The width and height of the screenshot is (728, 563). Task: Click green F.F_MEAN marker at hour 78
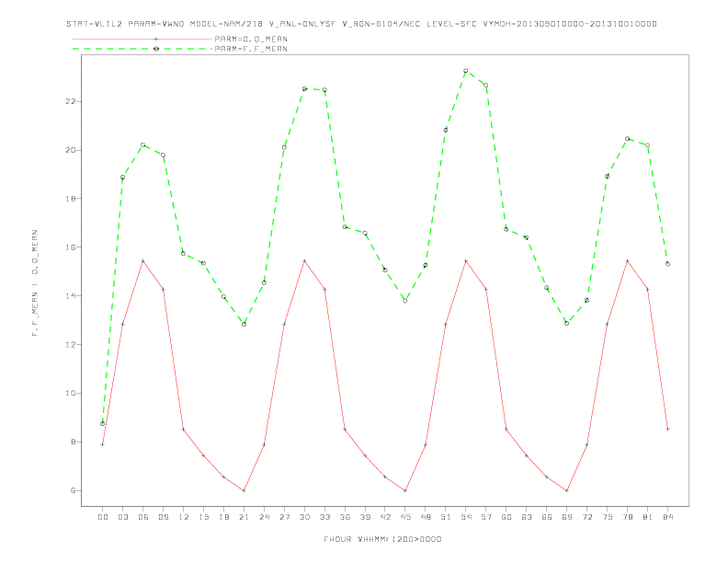click(x=627, y=138)
